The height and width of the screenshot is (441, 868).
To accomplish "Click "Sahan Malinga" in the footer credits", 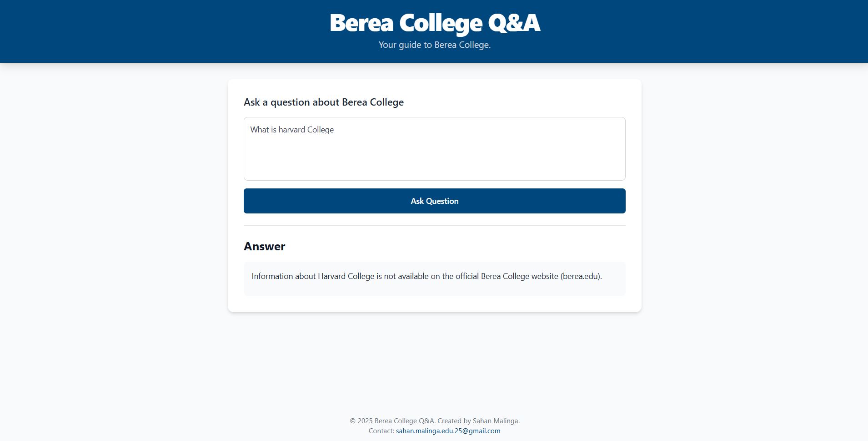I will (495, 421).
